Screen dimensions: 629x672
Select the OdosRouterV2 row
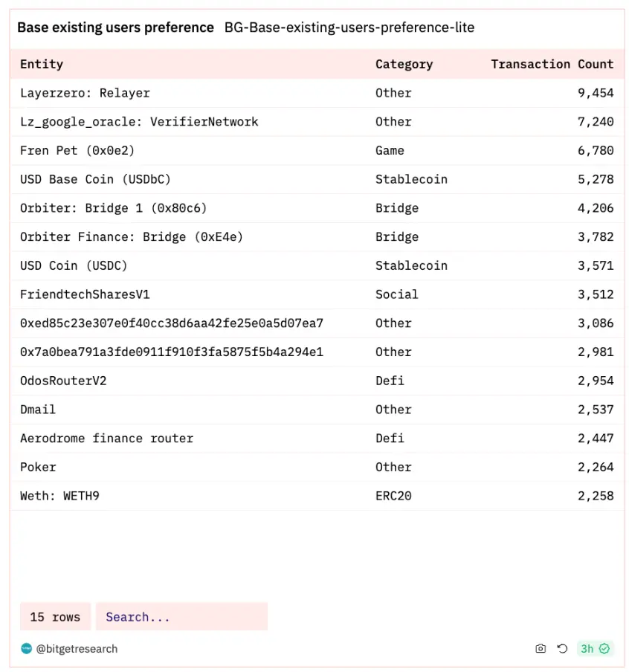click(x=317, y=381)
